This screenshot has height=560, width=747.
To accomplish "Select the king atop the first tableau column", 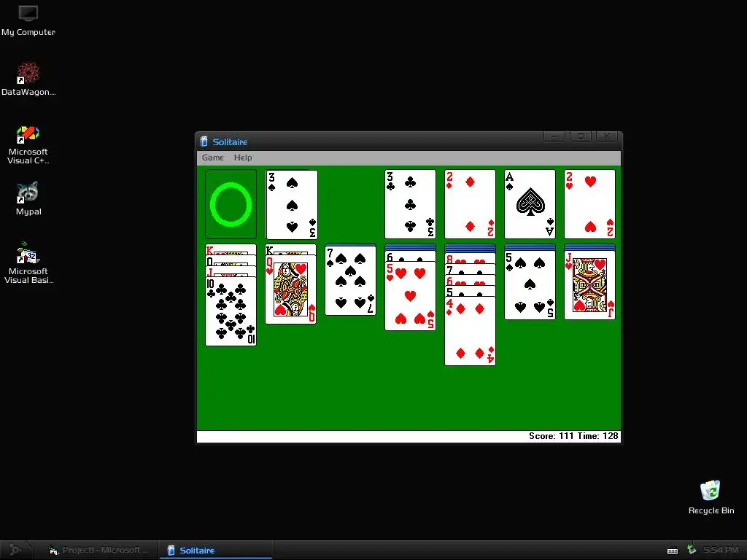I will 231,249.
